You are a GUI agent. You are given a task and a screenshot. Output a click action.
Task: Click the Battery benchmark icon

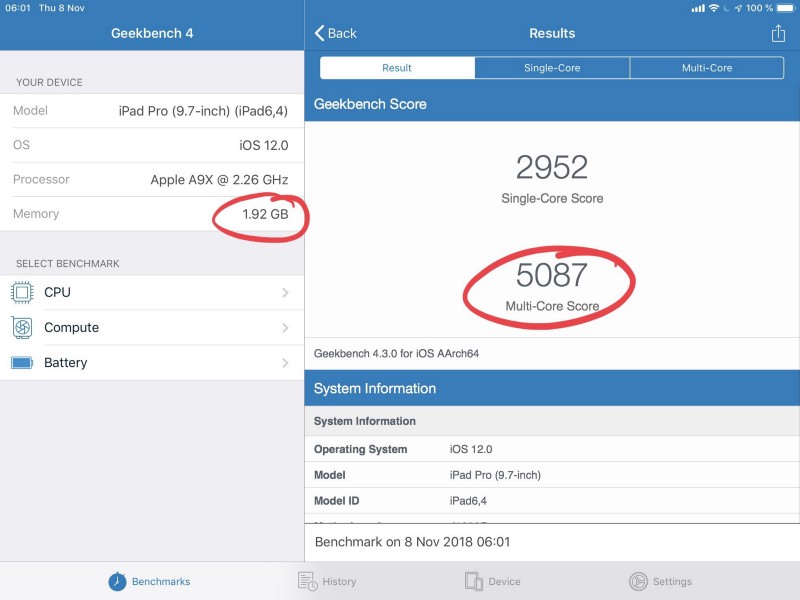pos(22,363)
